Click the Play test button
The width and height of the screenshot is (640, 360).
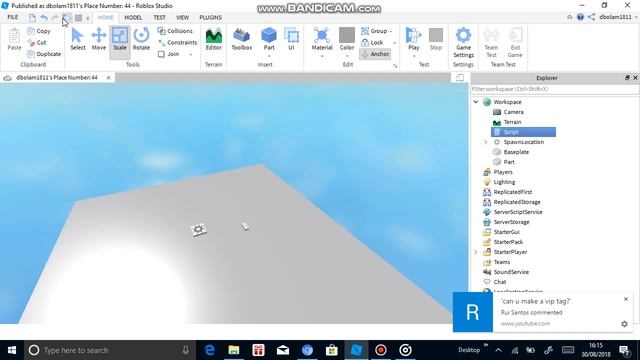click(x=413, y=40)
